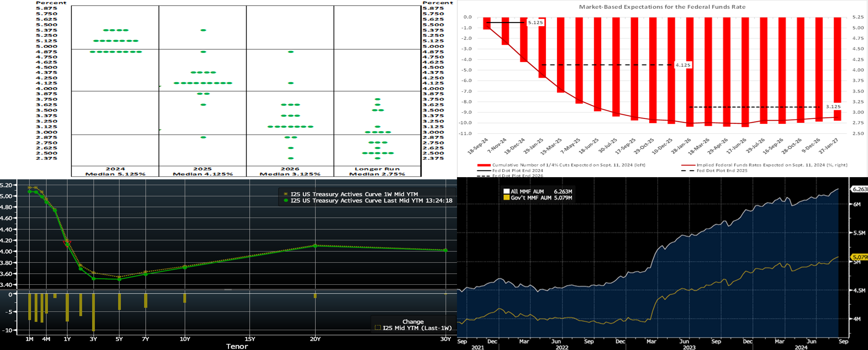Click the pane divider handle between yield and change panels
868x350 pixels.
(x=228, y=290)
